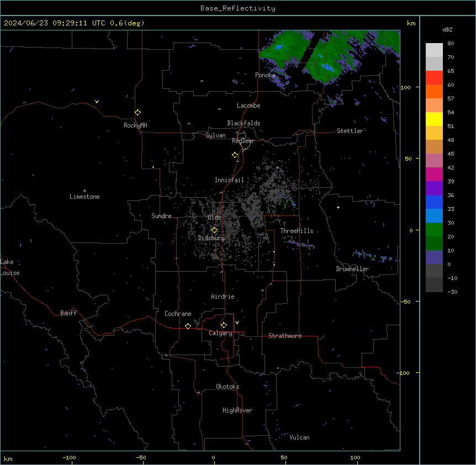This screenshot has height=465, width=476.
Task: Click the Vulcan label
Action: [300, 437]
